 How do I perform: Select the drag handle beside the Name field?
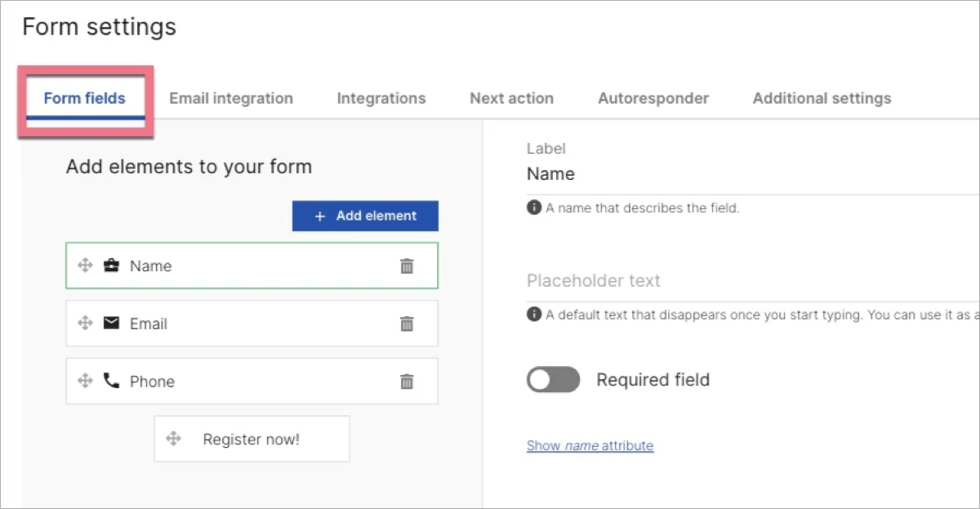[87, 266]
